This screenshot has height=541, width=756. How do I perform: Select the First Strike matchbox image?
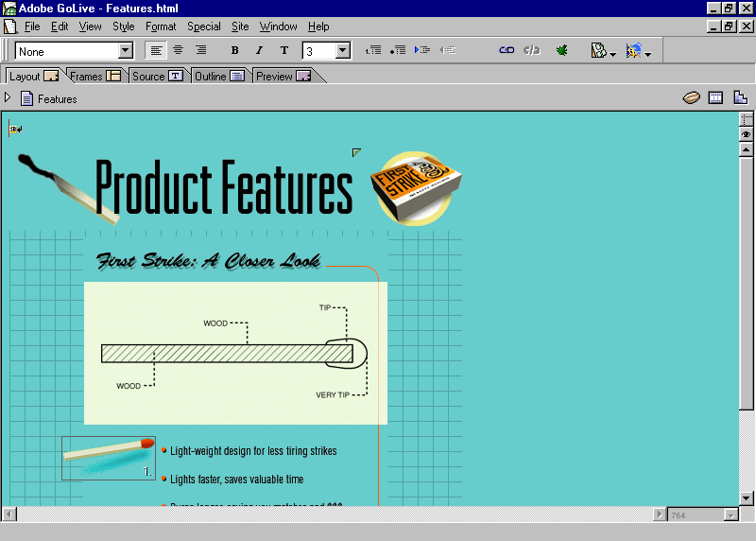tap(416, 189)
